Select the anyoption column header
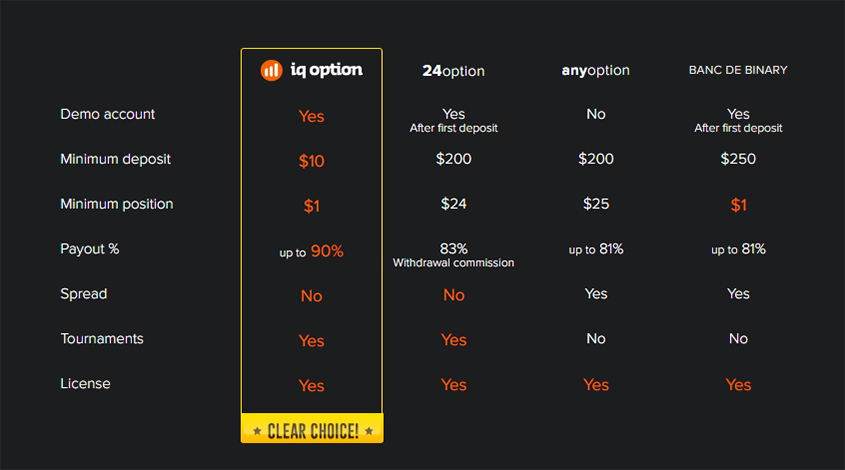The image size is (845, 470). point(595,71)
